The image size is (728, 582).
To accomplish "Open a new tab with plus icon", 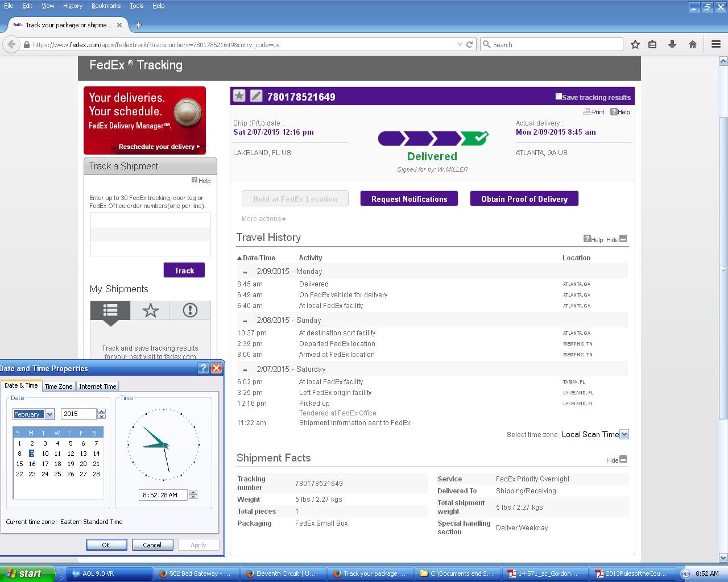I will 138,25.
